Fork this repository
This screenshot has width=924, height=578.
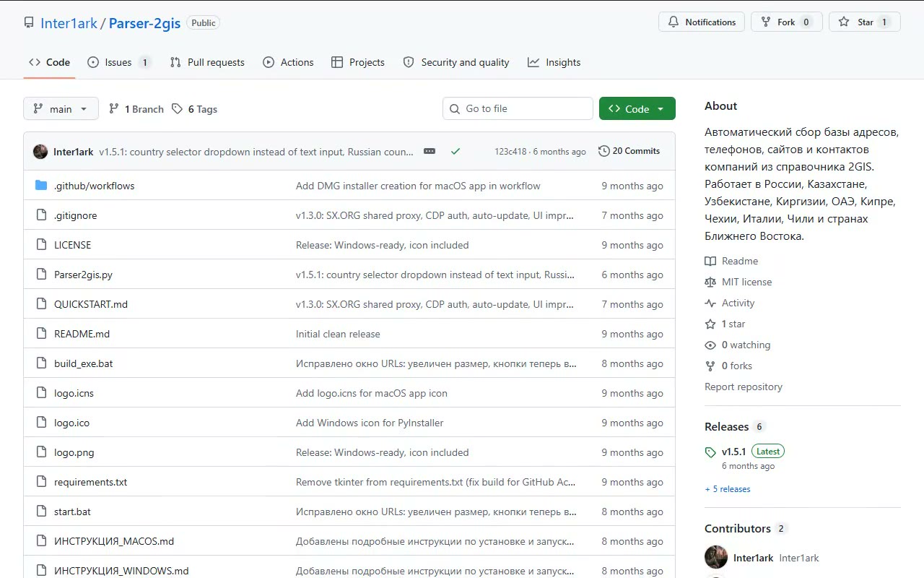787,22
